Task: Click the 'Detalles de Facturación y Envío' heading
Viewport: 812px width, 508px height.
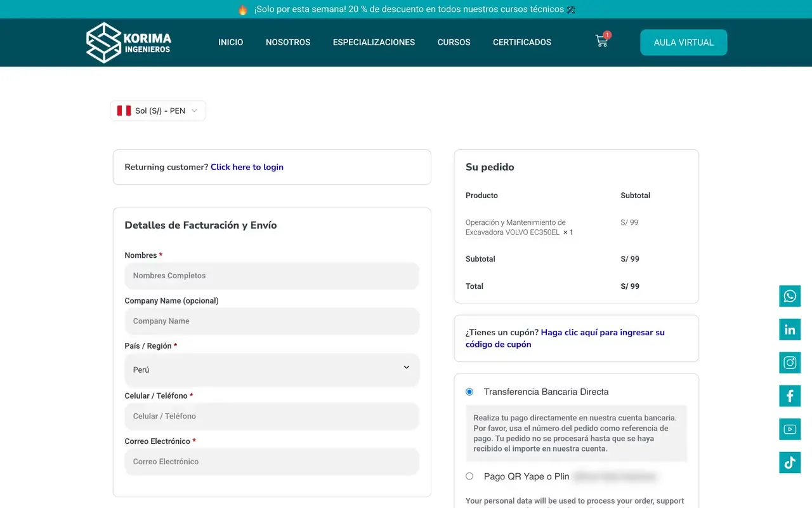Action: (200, 225)
